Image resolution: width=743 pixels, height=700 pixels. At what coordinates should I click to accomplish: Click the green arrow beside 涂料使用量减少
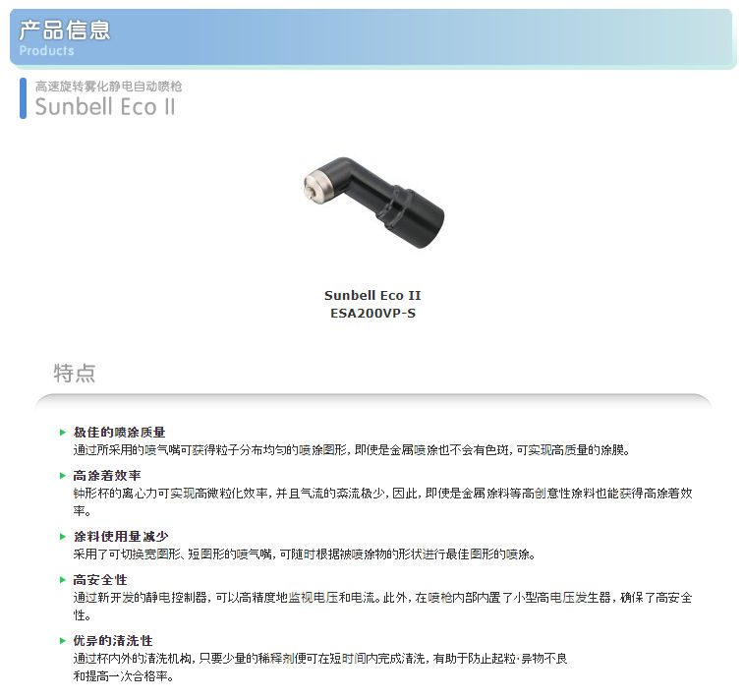pyautogui.click(x=63, y=537)
